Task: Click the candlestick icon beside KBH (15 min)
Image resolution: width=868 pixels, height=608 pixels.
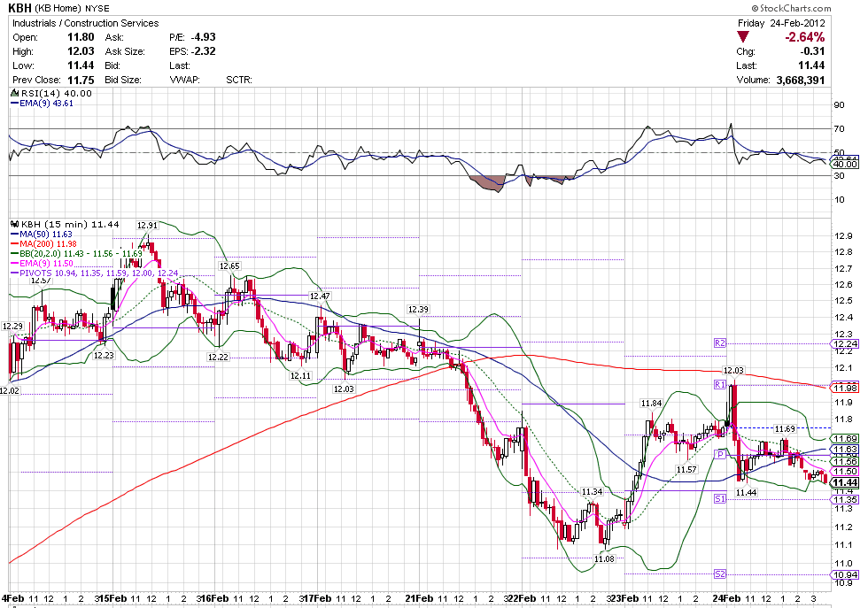Action: click(15, 224)
